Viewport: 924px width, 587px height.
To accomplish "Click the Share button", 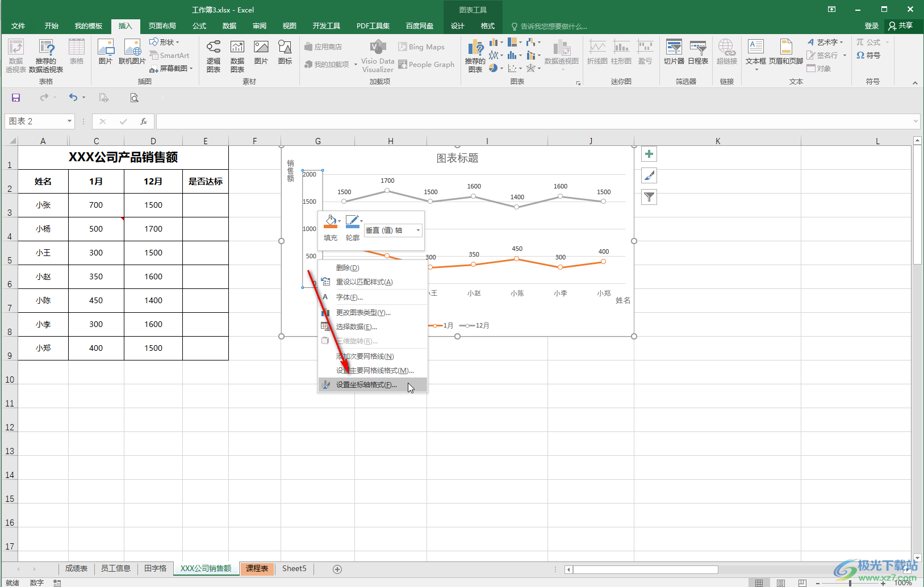I will click(901, 26).
